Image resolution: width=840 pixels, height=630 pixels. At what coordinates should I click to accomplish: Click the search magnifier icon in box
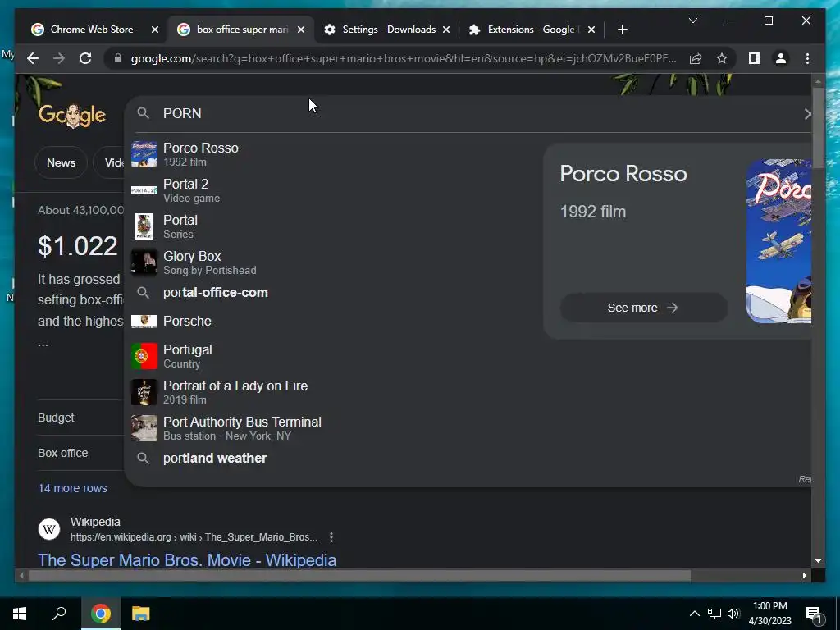tap(143, 113)
